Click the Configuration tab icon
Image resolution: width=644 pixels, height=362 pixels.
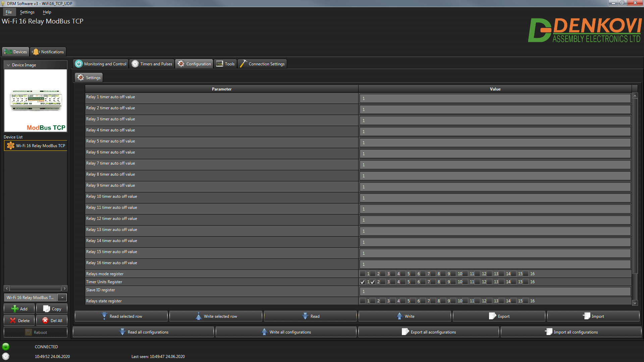[181, 64]
